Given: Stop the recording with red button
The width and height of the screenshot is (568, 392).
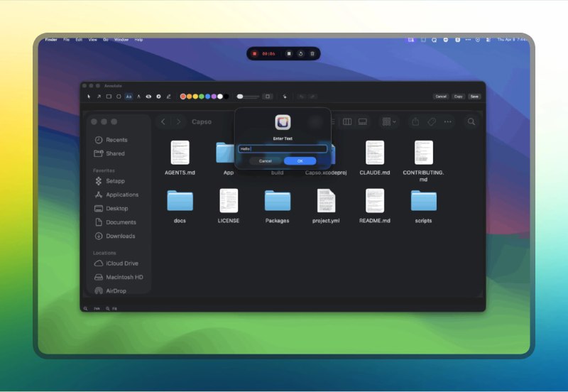Looking at the screenshot, I should coord(254,54).
